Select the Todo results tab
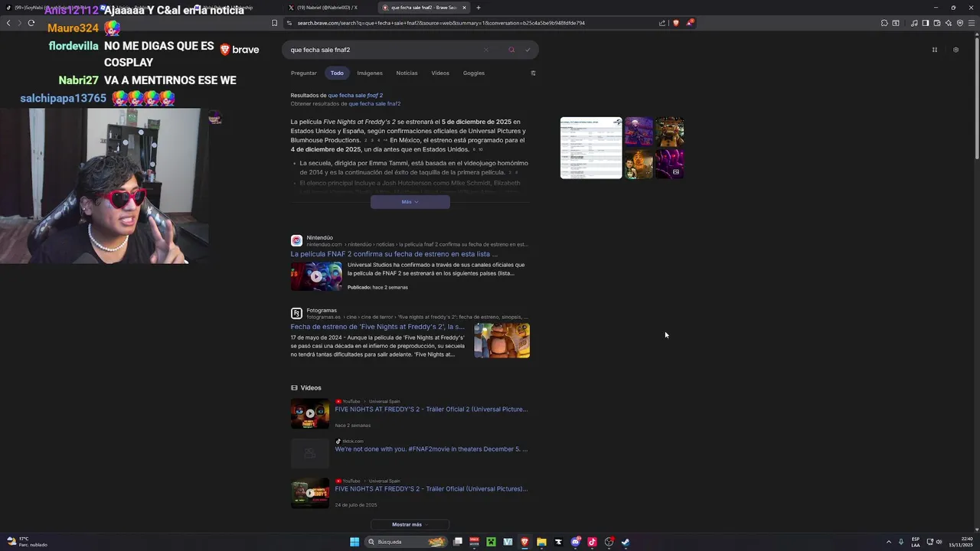 [x=337, y=73]
